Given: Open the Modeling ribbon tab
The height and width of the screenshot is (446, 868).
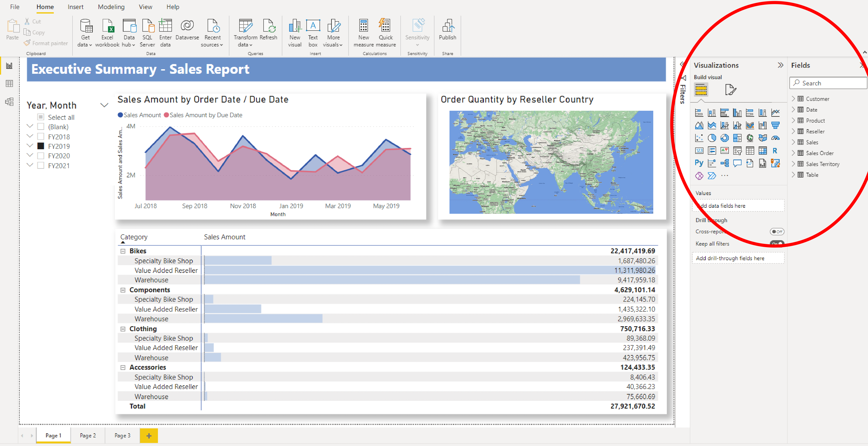Looking at the screenshot, I should 111,7.
